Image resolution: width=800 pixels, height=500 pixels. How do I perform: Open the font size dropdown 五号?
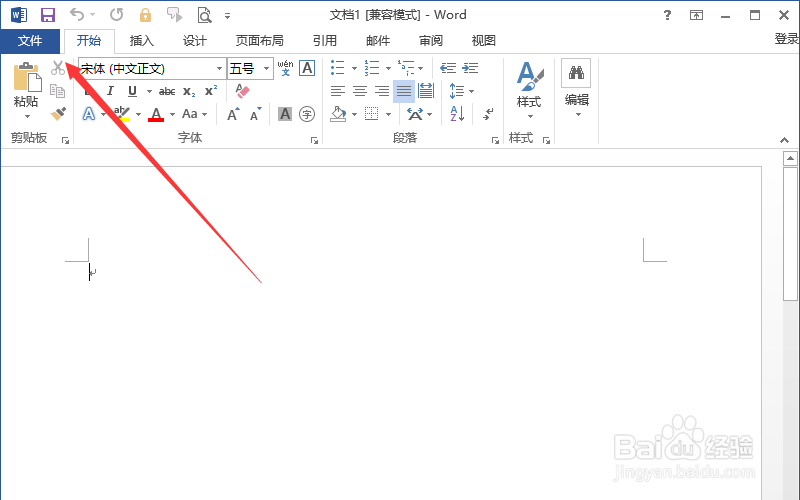click(x=266, y=68)
